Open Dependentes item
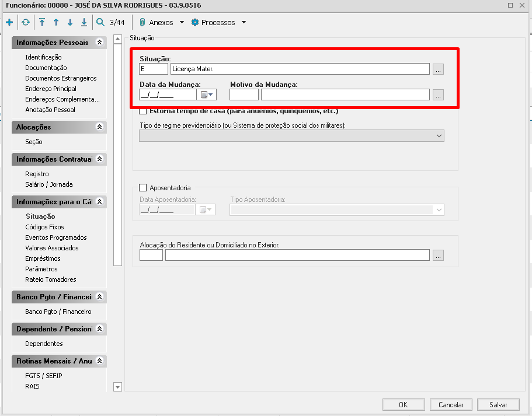 coord(44,344)
